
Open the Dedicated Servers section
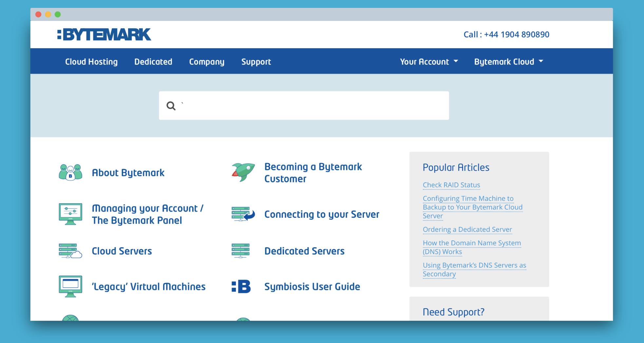point(304,251)
